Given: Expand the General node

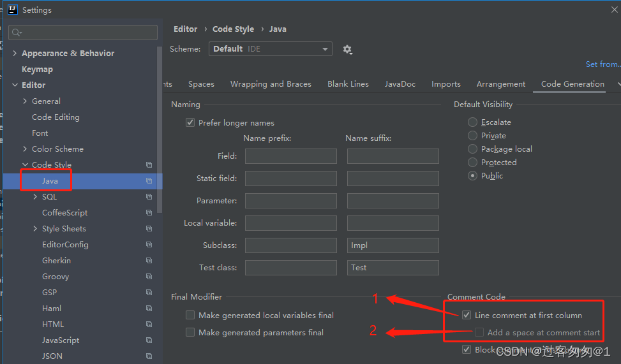Looking at the screenshot, I should 25,101.
